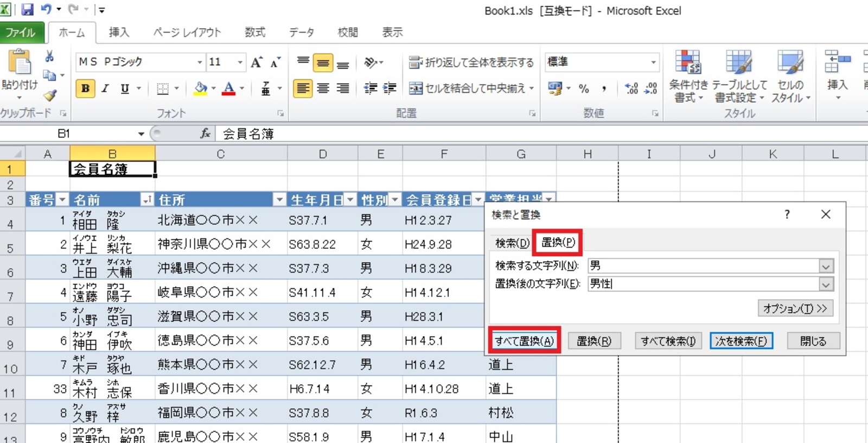Toggle middle vertical alignment
The height and width of the screenshot is (443, 868).
coord(323,62)
